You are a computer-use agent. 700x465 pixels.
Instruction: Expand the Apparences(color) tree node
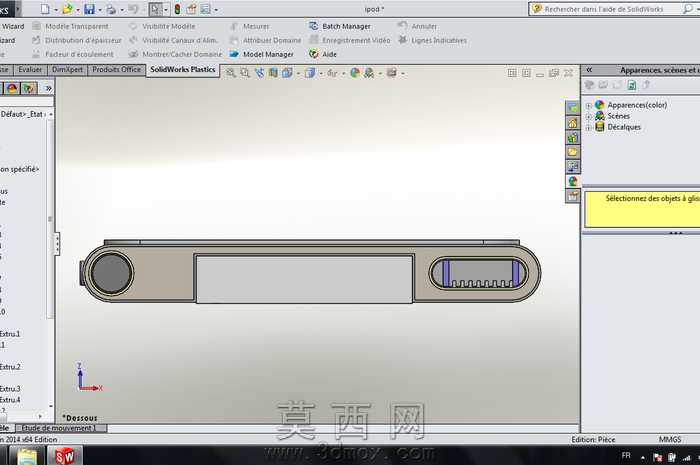588,105
